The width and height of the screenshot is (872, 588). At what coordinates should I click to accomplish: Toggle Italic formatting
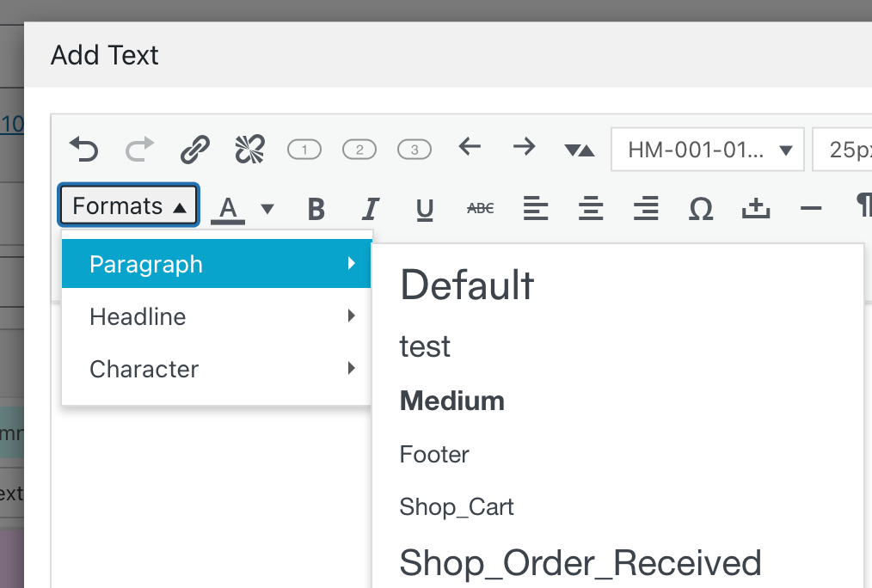click(371, 208)
